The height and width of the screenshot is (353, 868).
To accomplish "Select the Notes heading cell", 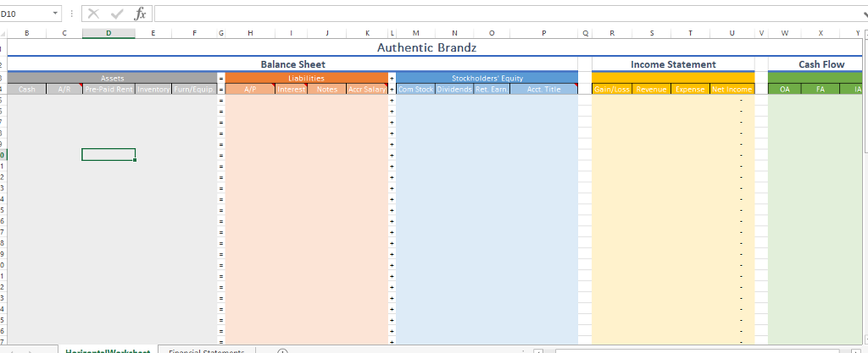I will click(326, 89).
